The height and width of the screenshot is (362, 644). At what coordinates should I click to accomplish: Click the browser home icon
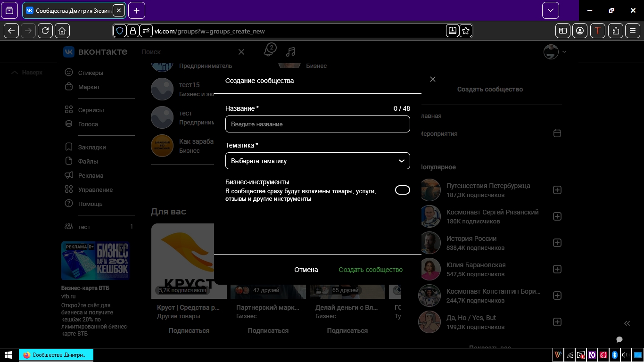click(62, 31)
